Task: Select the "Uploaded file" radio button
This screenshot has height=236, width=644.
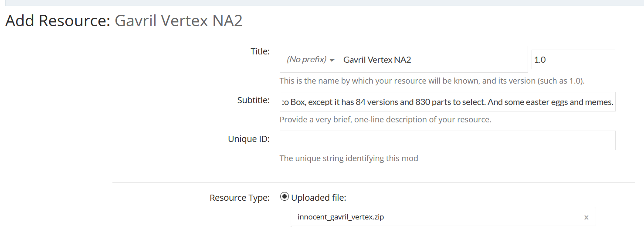Action: coord(285,197)
